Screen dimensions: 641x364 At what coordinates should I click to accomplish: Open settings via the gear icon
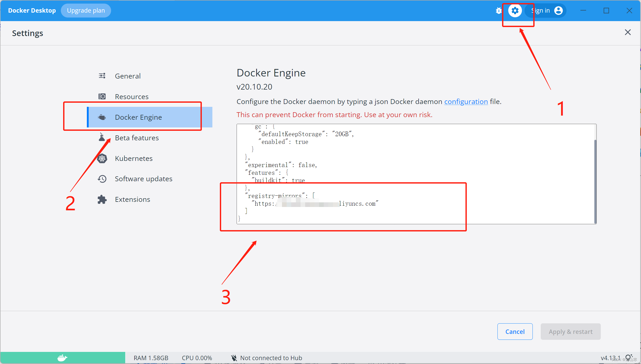coord(515,11)
